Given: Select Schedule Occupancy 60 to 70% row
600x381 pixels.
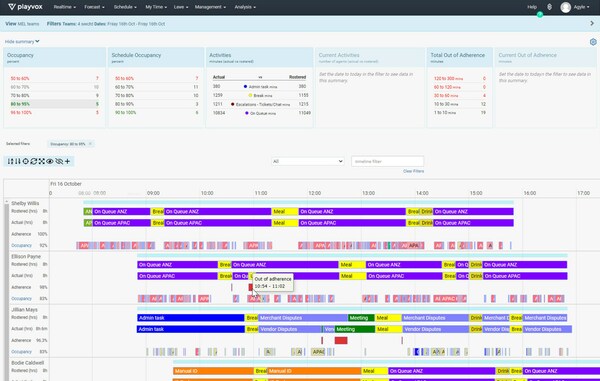Looking at the screenshot, I should pyautogui.click(x=156, y=87).
